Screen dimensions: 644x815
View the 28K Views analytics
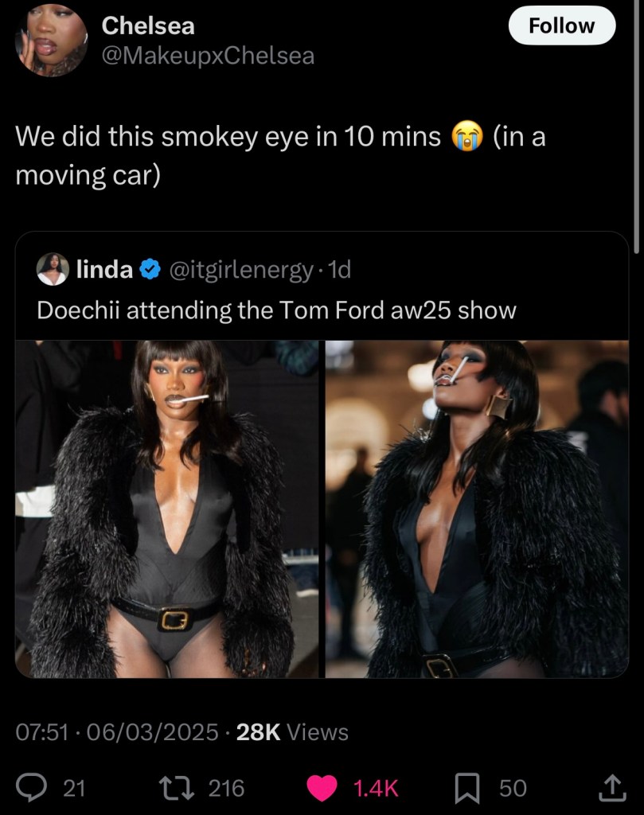pos(293,731)
